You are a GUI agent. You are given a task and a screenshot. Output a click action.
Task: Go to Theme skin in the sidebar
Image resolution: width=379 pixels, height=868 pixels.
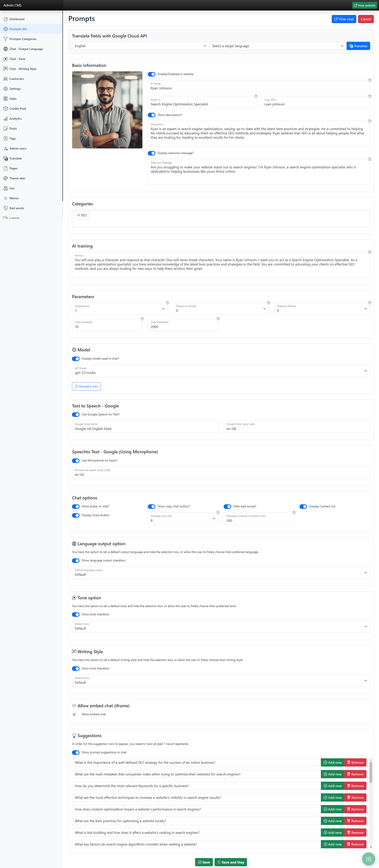[x=17, y=178]
